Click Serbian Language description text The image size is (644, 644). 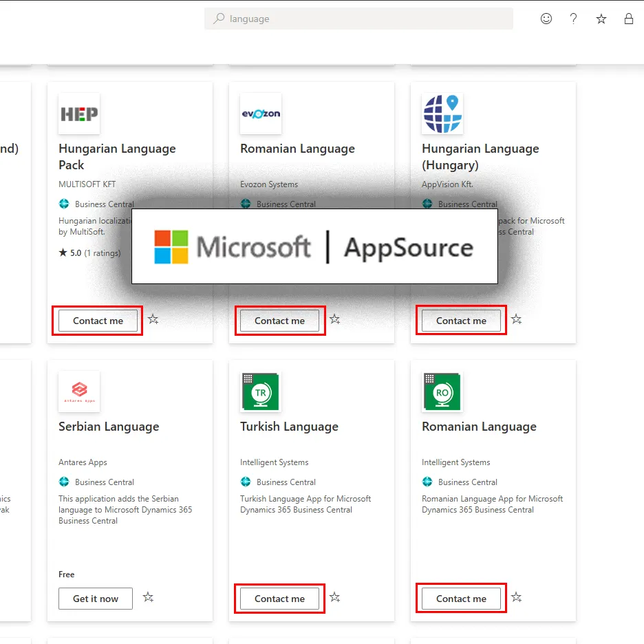125,510
